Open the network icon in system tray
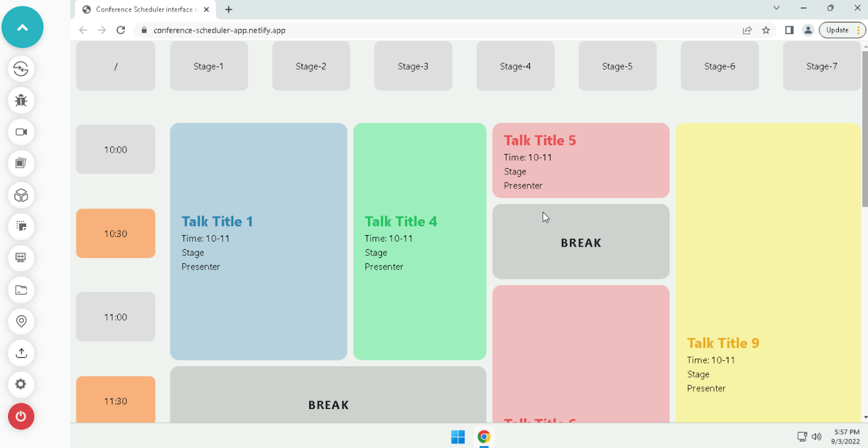 click(x=802, y=437)
